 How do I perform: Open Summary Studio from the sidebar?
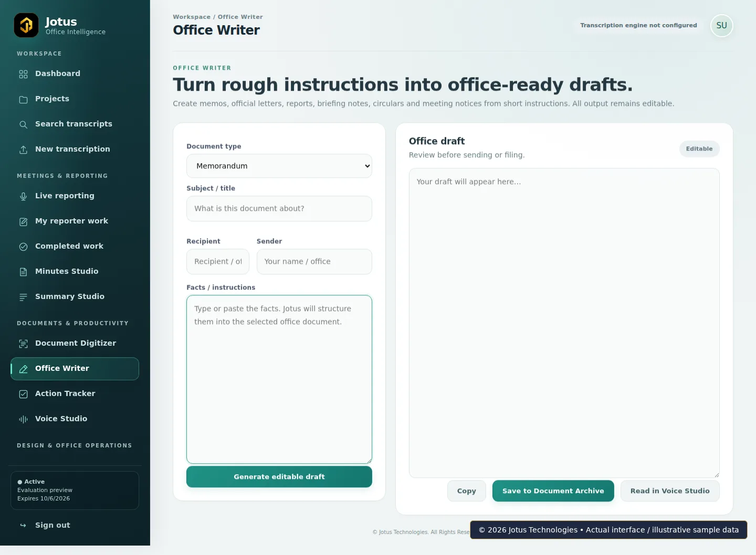click(75, 296)
